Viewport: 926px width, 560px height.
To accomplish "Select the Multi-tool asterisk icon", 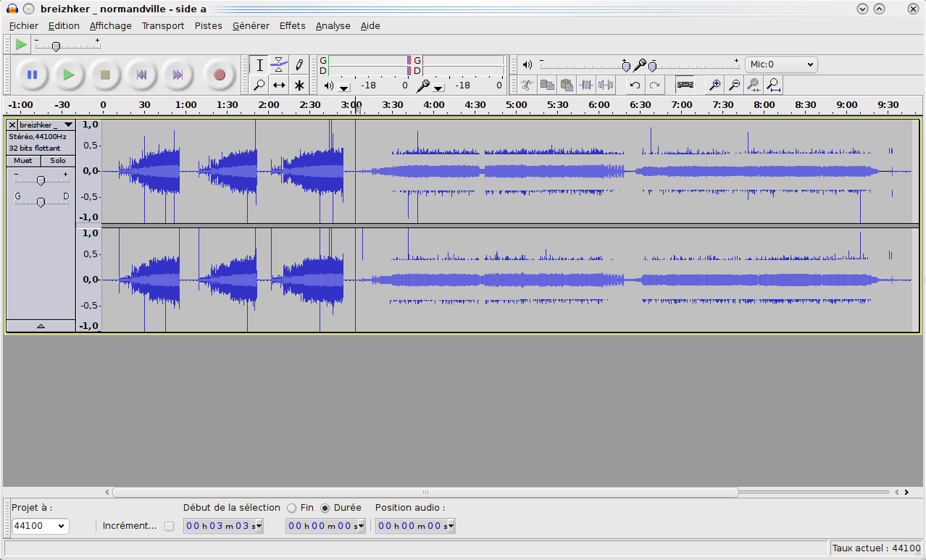I will [299, 85].
